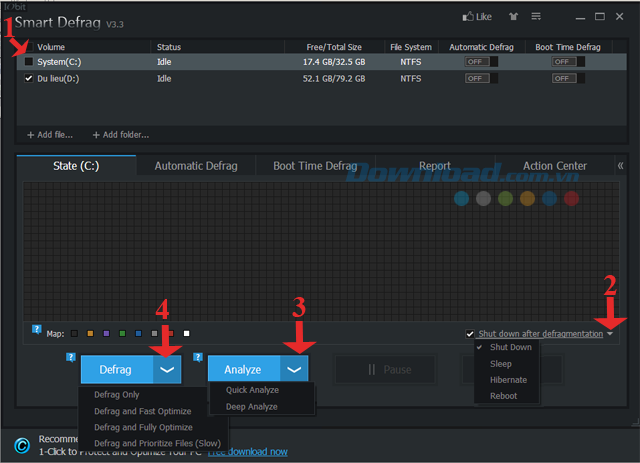640x463 pixels.
Task: Expand the Defrag button dropdown arrow
Action: pyautogui.click(x=167, y=369)
